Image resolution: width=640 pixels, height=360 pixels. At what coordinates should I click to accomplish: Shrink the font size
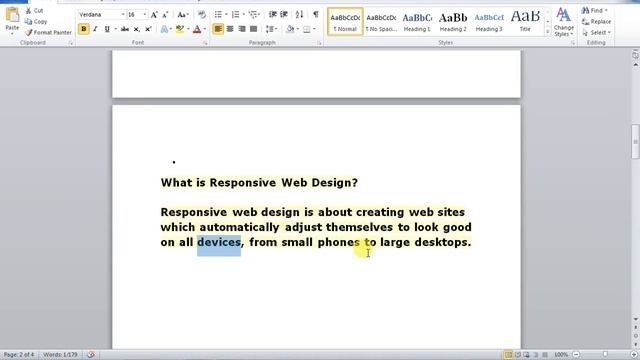point(165,15)
